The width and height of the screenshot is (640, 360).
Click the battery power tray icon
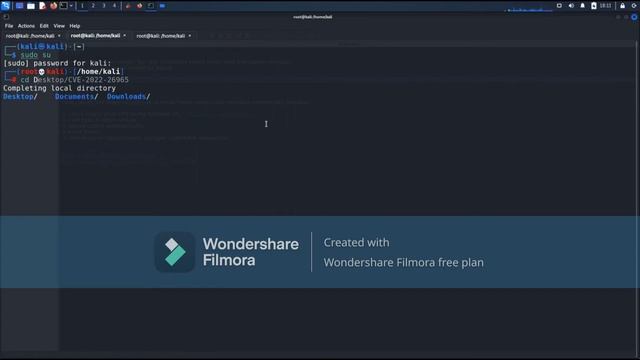point(594,6)
